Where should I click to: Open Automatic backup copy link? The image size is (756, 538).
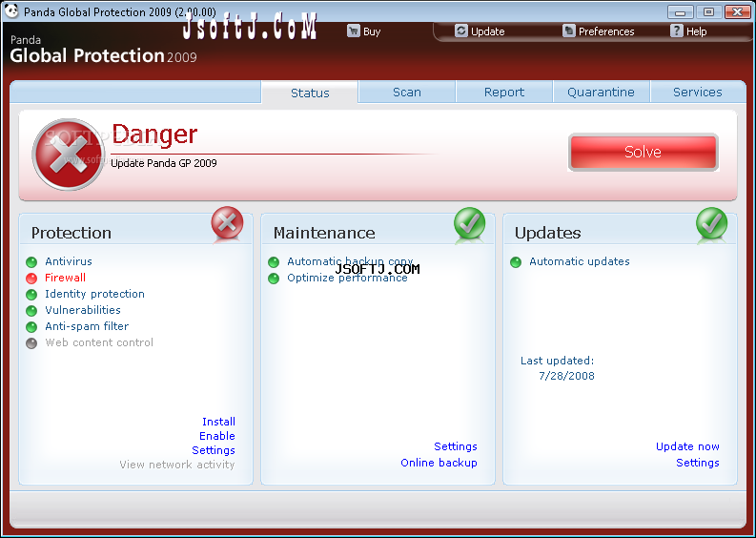pyautogui.click(x=350, y=261)
